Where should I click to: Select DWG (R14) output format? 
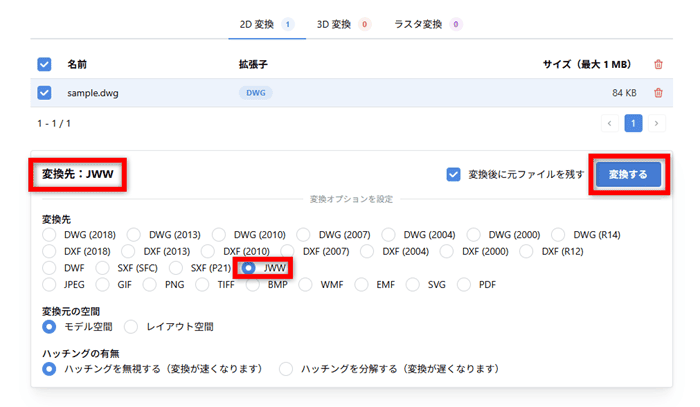[x=558, y=235]
